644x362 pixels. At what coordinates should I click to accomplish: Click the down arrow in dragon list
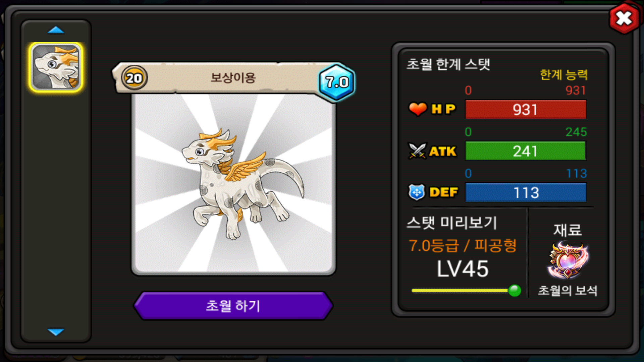tap(56, 332)
